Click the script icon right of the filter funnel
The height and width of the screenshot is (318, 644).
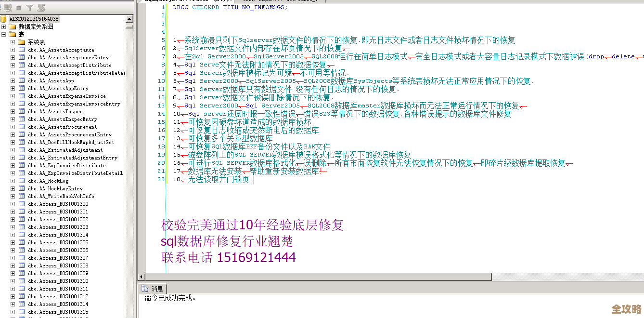(41, 8)
